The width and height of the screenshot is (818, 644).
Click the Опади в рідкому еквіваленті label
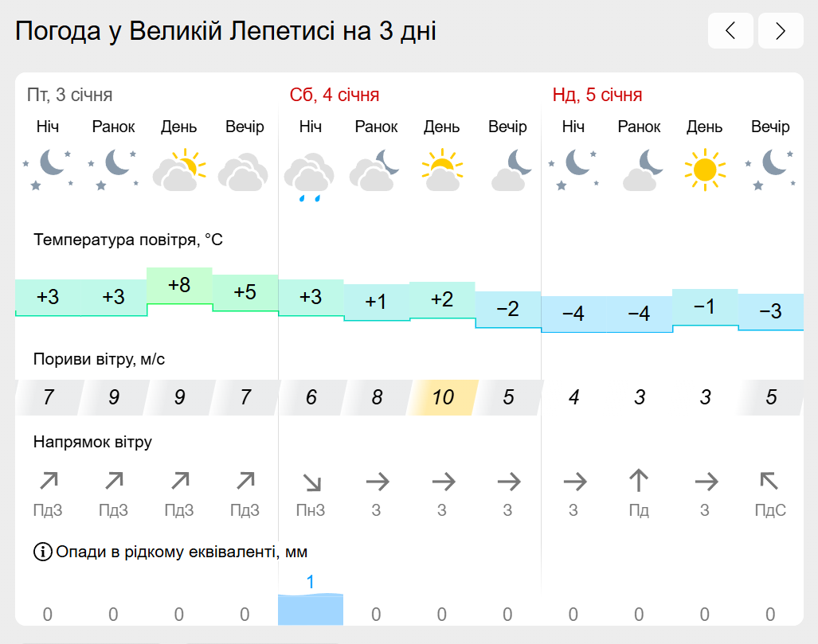click(x=182, y=552)
